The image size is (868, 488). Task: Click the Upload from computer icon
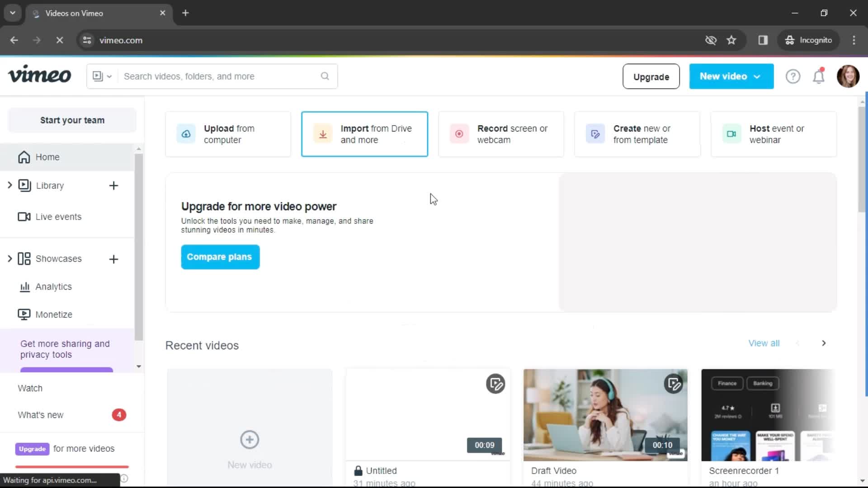pos(185,133)
